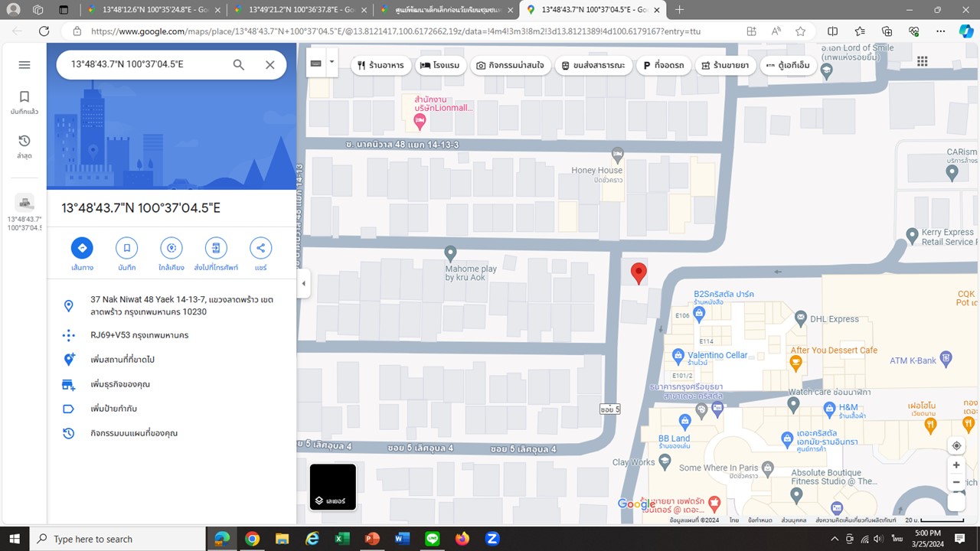The height and width of the screenshot is (551, 980).
Task: Open the Layers (เลเยอร์) map thumbnail
Action: coord(332,487)
